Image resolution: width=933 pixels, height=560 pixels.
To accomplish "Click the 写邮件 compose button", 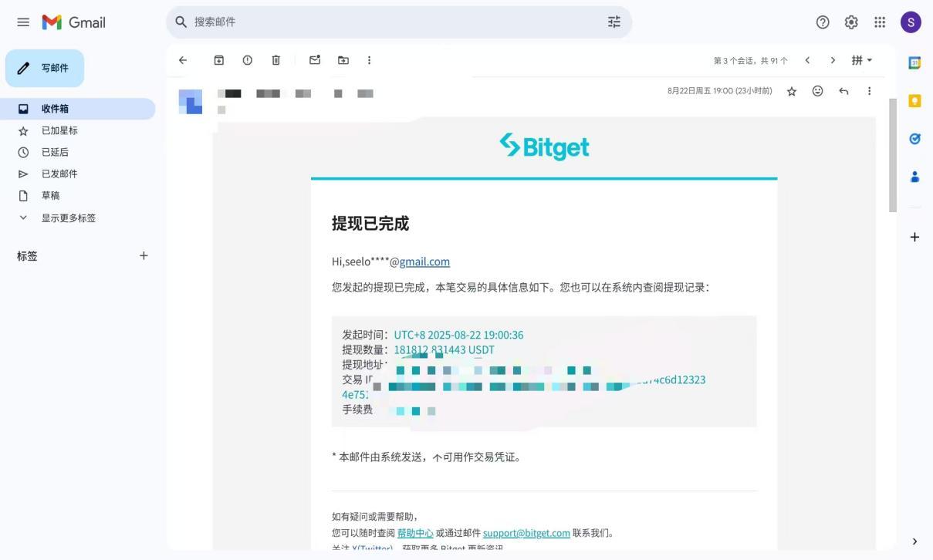I will tap(45, 68).
